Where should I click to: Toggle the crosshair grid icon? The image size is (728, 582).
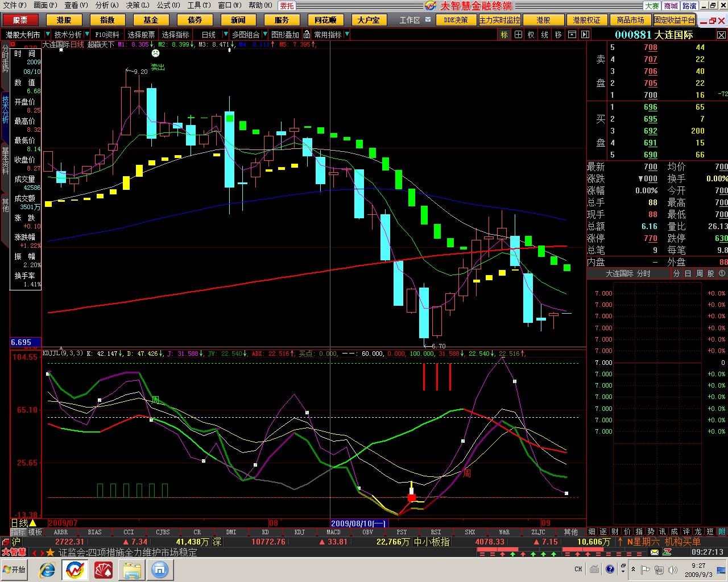(518, 35)
